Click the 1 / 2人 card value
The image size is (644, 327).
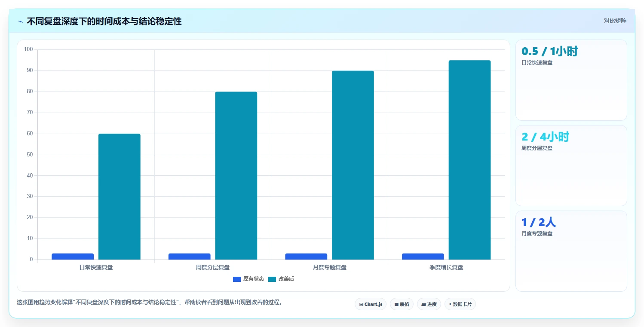[x=539, y=223]
